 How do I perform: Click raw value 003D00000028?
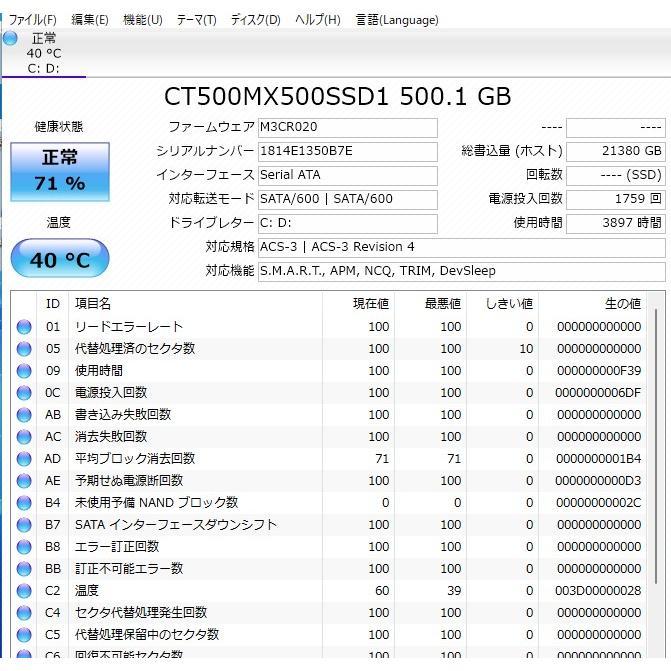598,591
